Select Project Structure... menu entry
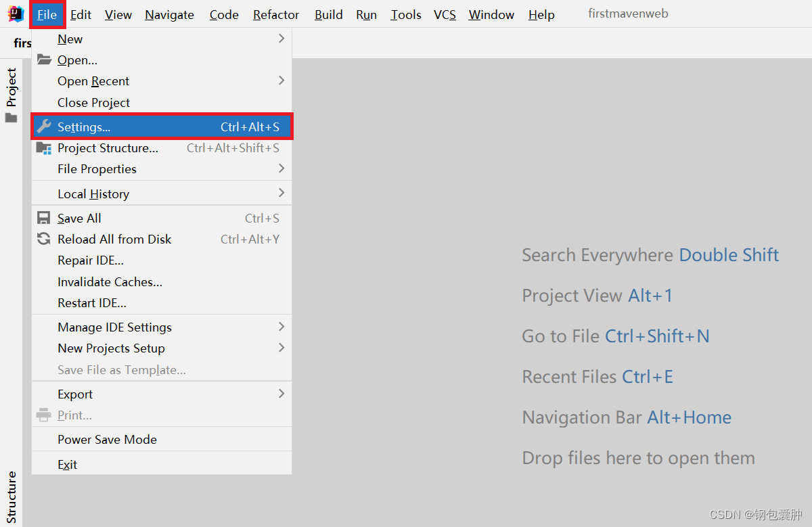This screenshot has width=812, height=527. pyautogui.click(x=162, y=147)
